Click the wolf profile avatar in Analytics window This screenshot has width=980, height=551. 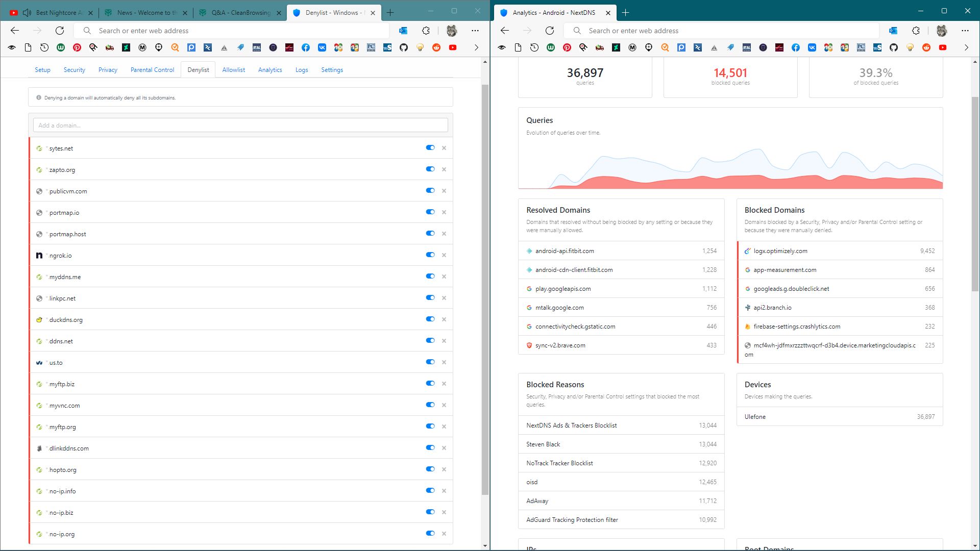pos(942,31)
